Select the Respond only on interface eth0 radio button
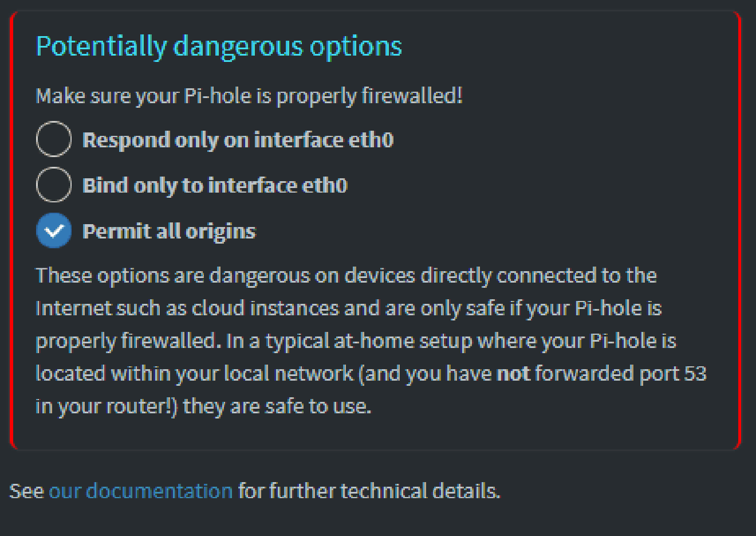Viewport: 756px width, 536px height. coord(53,138)
